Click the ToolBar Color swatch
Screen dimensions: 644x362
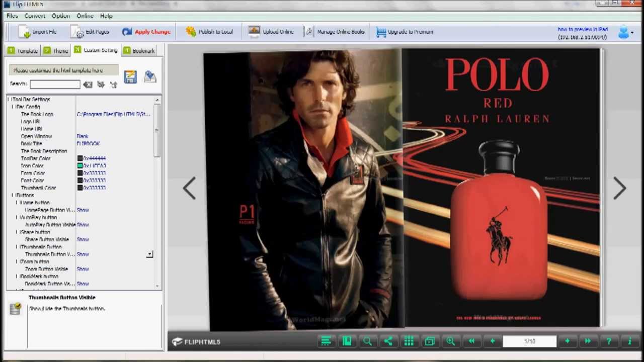tap(80, 158)
